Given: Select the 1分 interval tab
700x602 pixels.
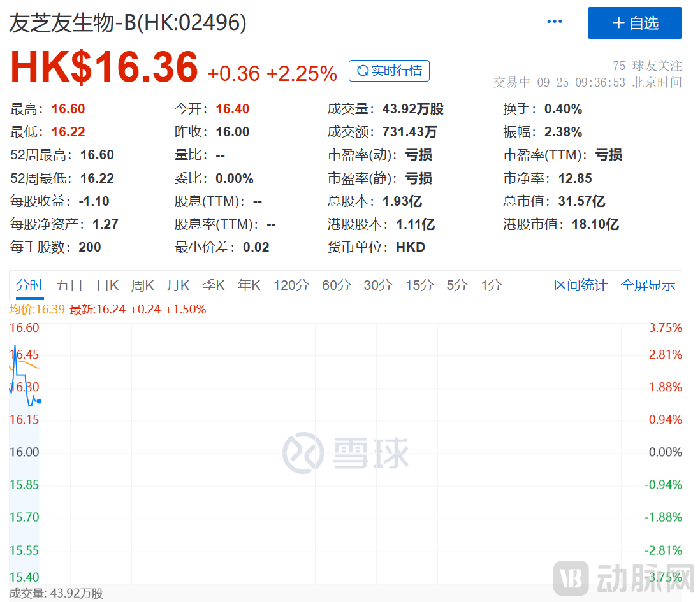Looking at the screenshot, I should pyautogui.click(x=491, y=285).
